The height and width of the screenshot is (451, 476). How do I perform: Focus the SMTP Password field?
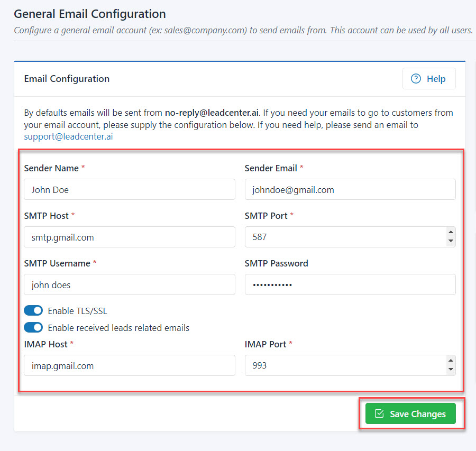[350, 284]
